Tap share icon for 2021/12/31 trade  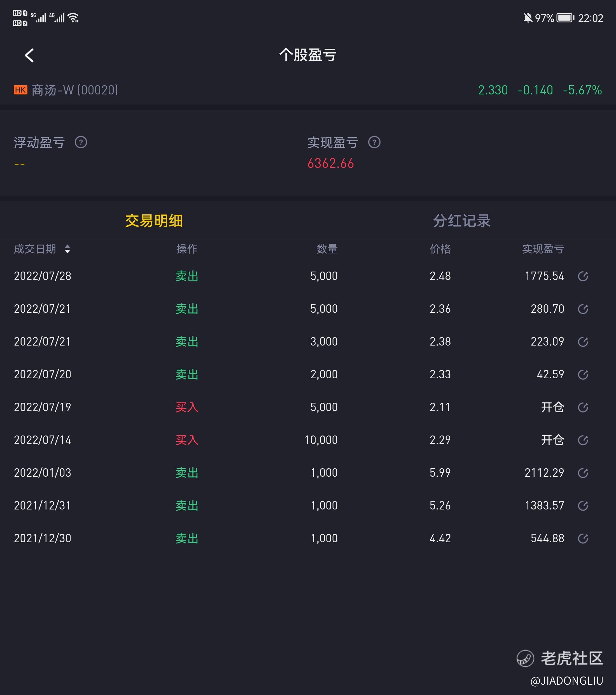pos(583,506)
